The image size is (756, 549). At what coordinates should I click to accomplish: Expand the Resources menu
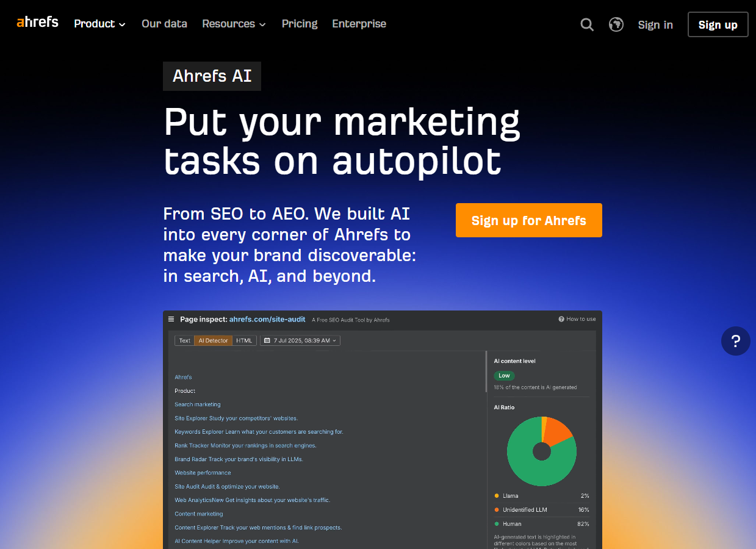pos(234,24)
